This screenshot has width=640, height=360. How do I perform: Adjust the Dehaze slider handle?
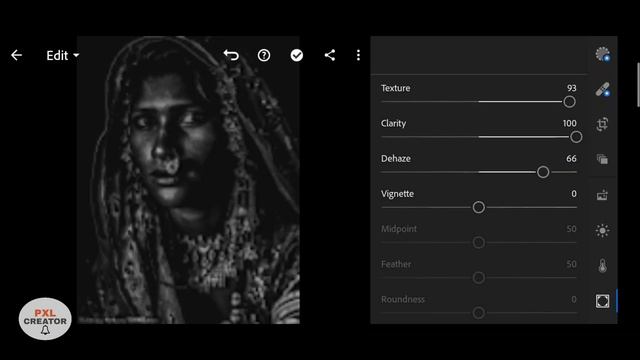(x=543, y=172)
